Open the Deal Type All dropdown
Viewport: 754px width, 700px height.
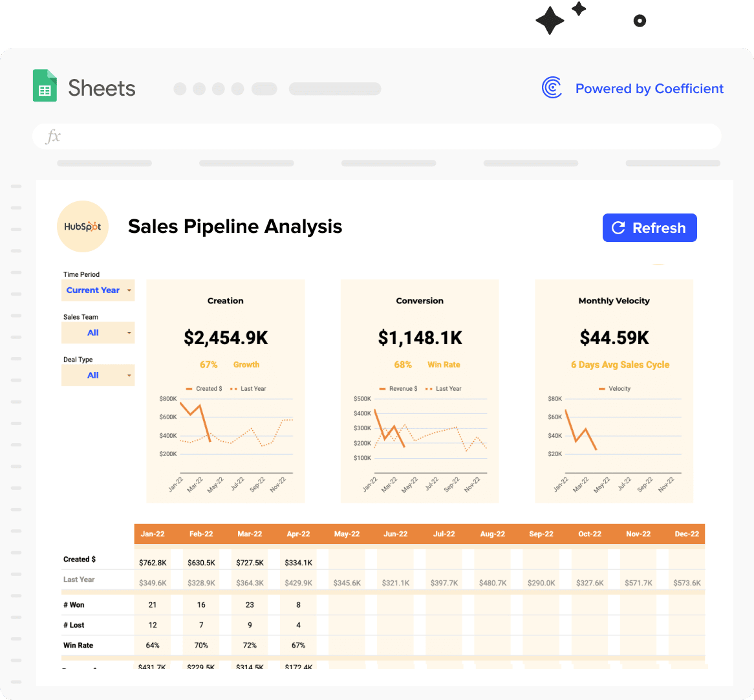point(98,375)
